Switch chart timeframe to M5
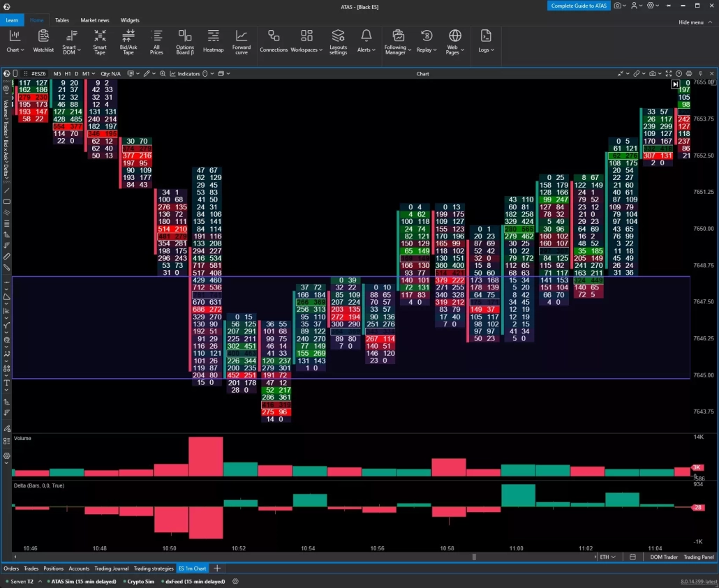 pos(57,73)
